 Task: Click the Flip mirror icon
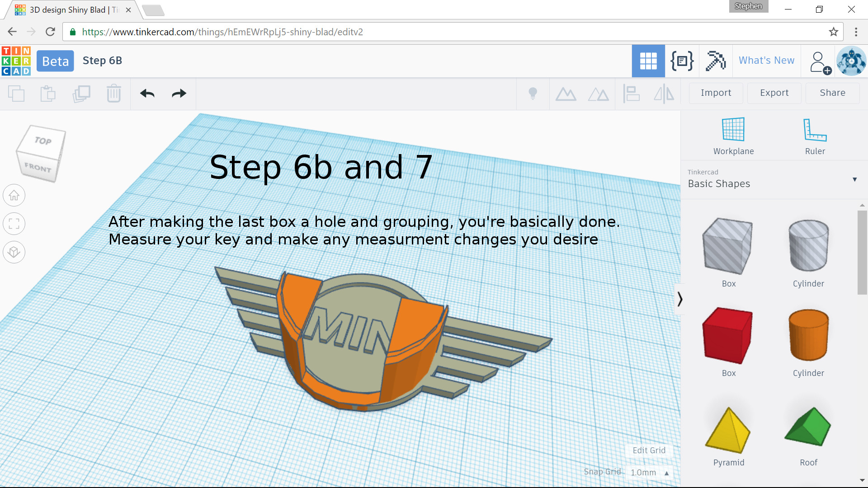point(664,94)
